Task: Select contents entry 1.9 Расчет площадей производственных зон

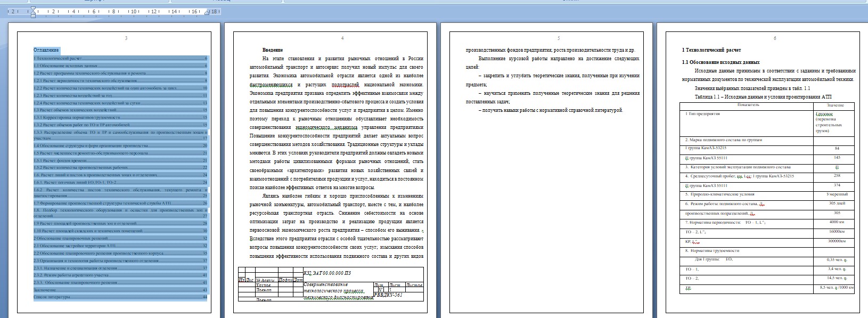Action: [x=85, y=224]
